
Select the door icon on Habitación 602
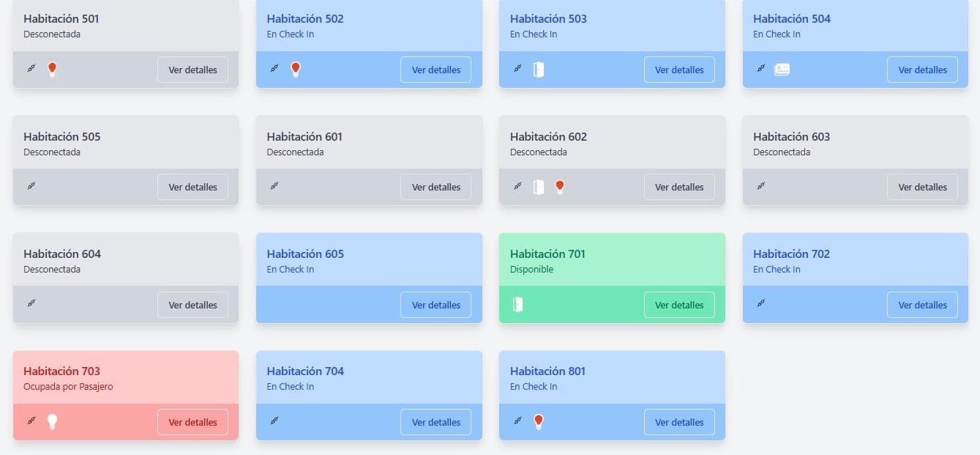(539, 186)
